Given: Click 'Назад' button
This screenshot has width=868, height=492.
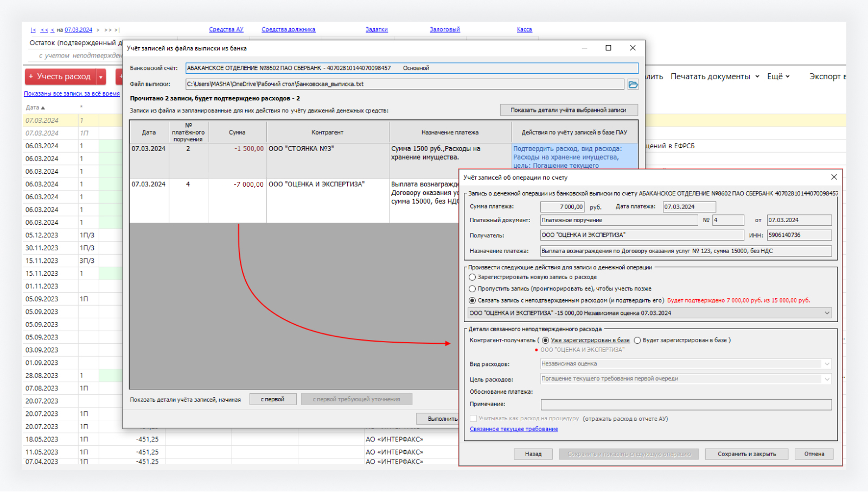Looking at the screenshot, I should coord(533,454).
